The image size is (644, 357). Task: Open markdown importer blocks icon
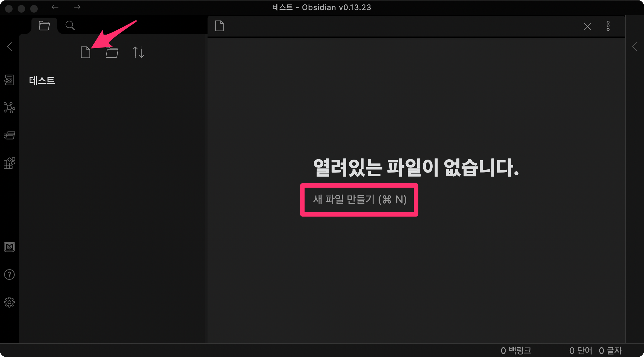[9, 163]
